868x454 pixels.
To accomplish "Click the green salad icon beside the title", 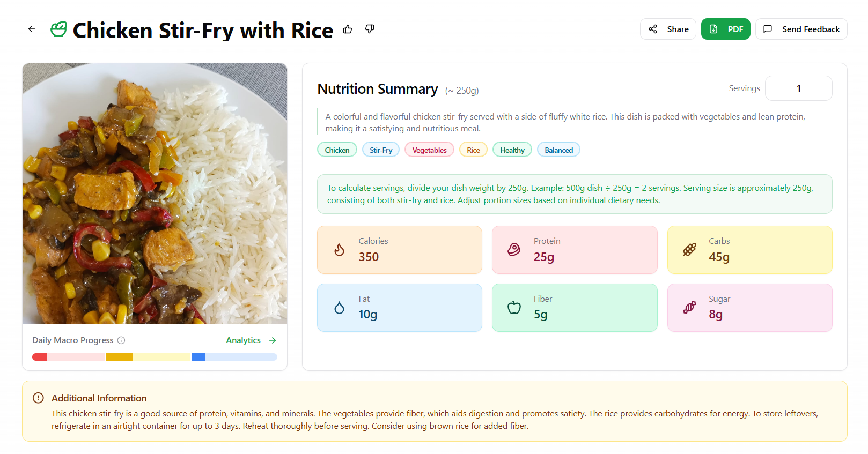I will tap(58, 29).
